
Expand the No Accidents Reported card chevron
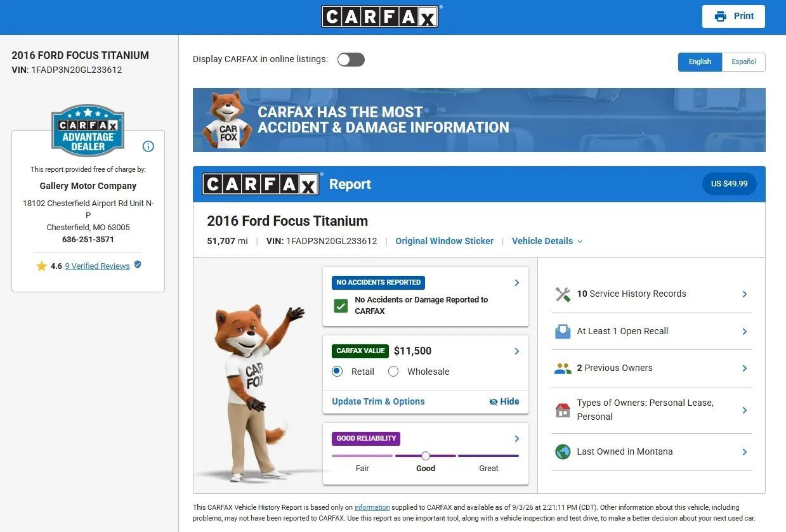click(516, 283)
